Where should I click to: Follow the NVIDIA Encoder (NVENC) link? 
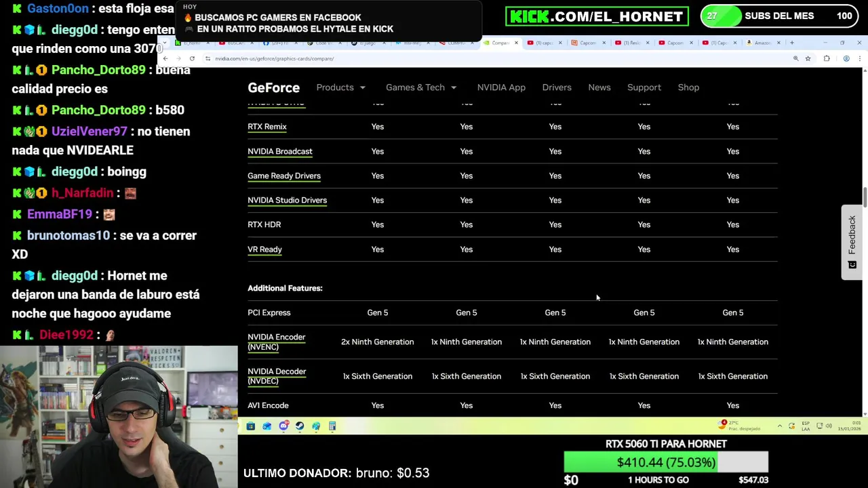pos(277,342)
